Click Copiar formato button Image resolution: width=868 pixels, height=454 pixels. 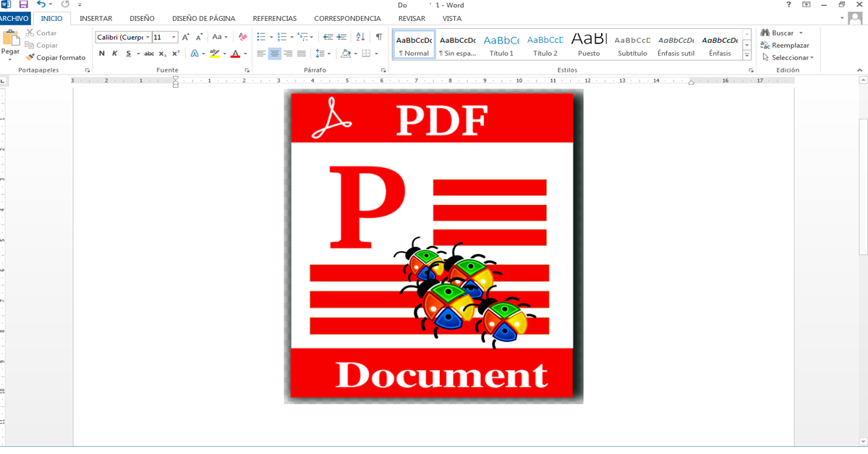coord(55,57)
